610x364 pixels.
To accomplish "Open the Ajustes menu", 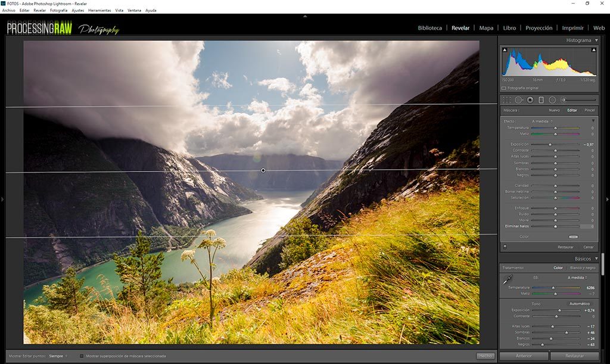I will coord(78,11).
